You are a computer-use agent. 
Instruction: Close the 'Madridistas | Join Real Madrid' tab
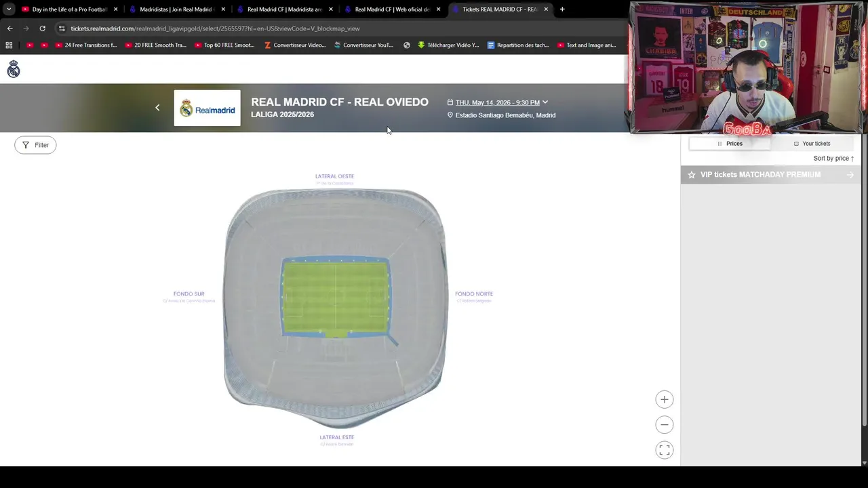click(x=223, y=9)
